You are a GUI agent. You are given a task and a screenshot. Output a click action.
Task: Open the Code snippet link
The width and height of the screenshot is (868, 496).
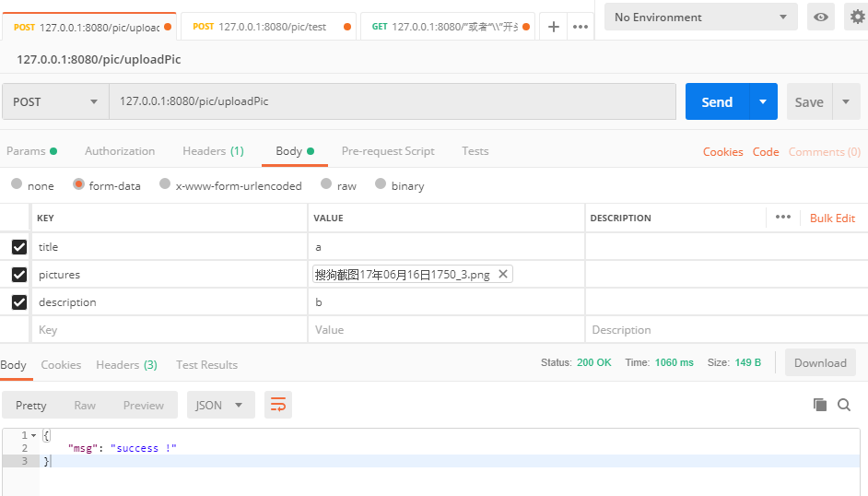coord(766,152)
